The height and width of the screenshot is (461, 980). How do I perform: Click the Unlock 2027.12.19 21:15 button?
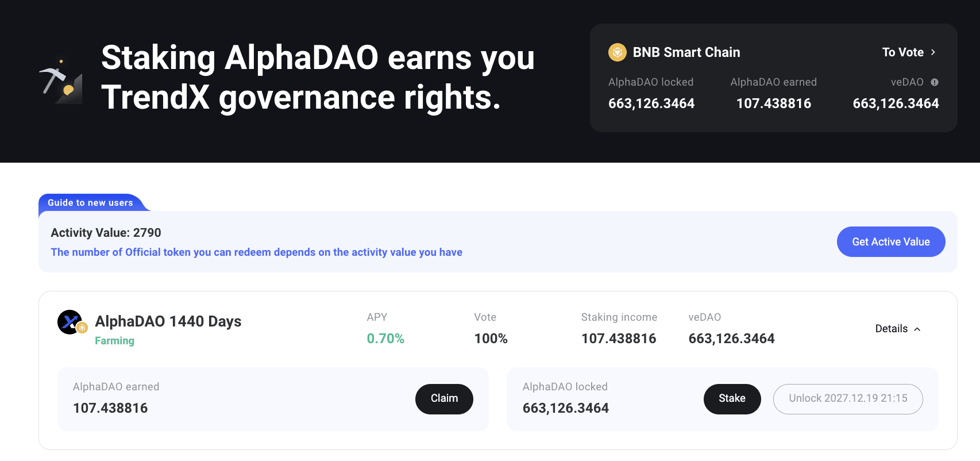pyautogui.click(x=848, y=399)
